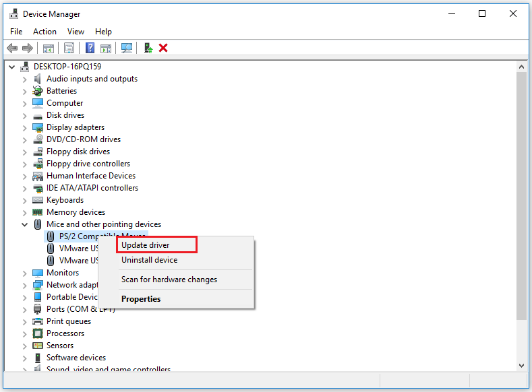Expand the Network adapters category
This screenshot has width=532, height=392.
[24, 286]
